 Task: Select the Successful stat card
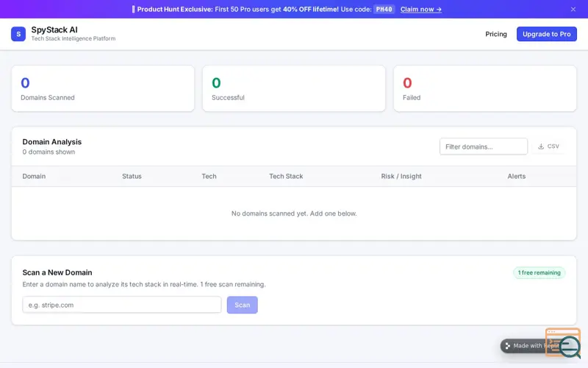(x=293, y=88)
